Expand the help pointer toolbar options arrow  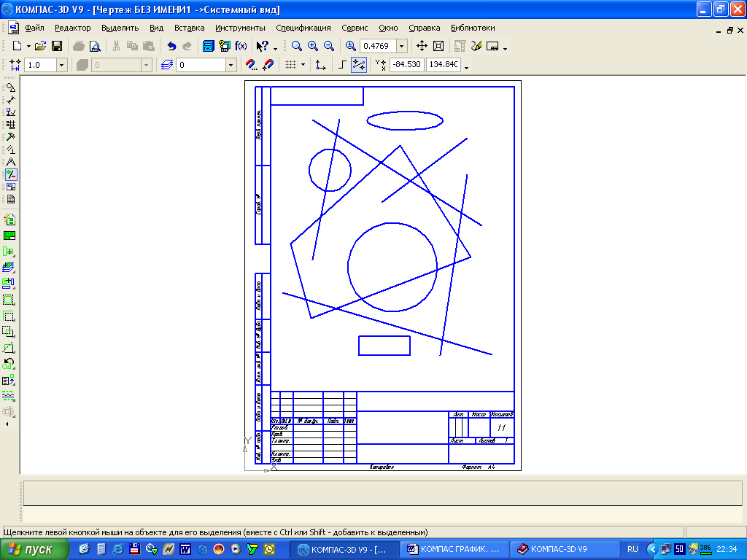point(275,47)
